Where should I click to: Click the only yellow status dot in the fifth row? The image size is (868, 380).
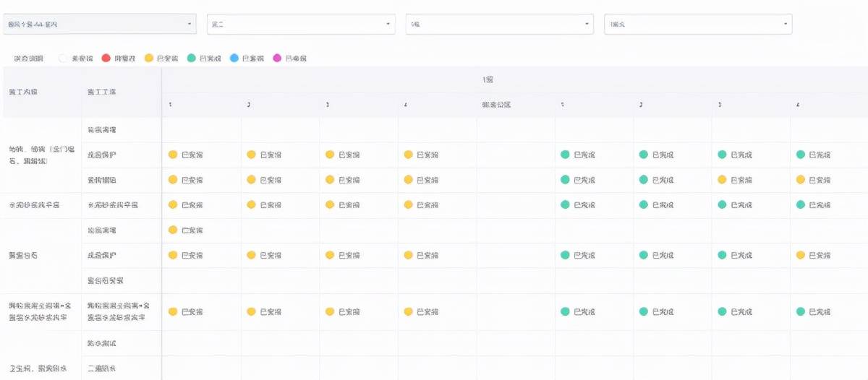(173, 230)
